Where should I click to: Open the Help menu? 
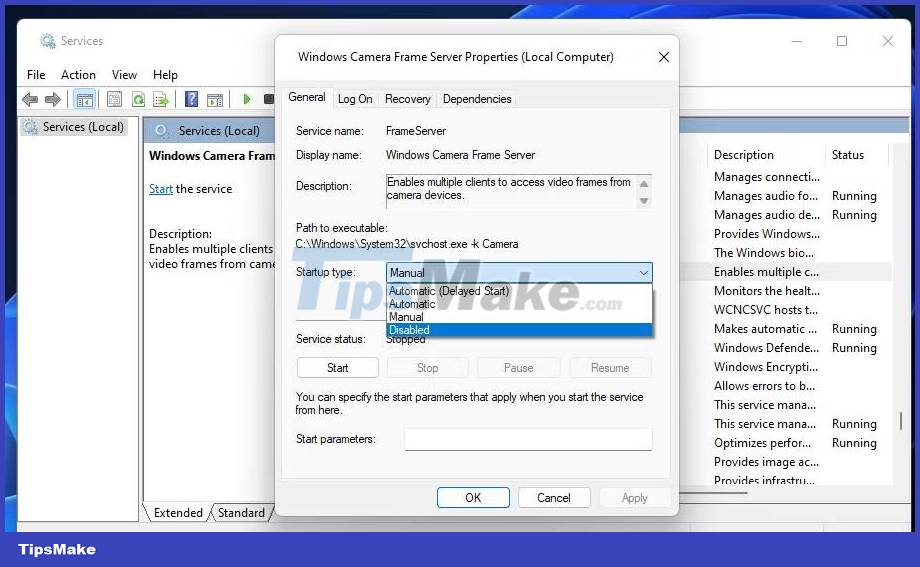[x=165, y=75]
